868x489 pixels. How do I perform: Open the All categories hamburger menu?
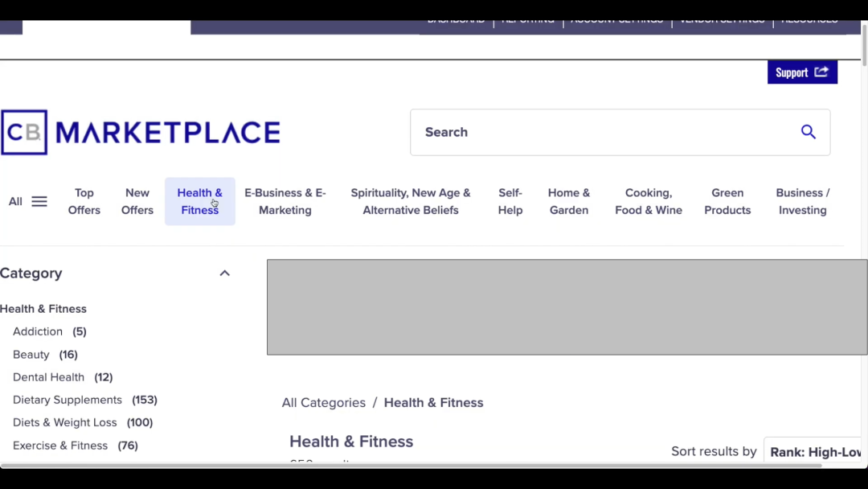tap(28, 201)
